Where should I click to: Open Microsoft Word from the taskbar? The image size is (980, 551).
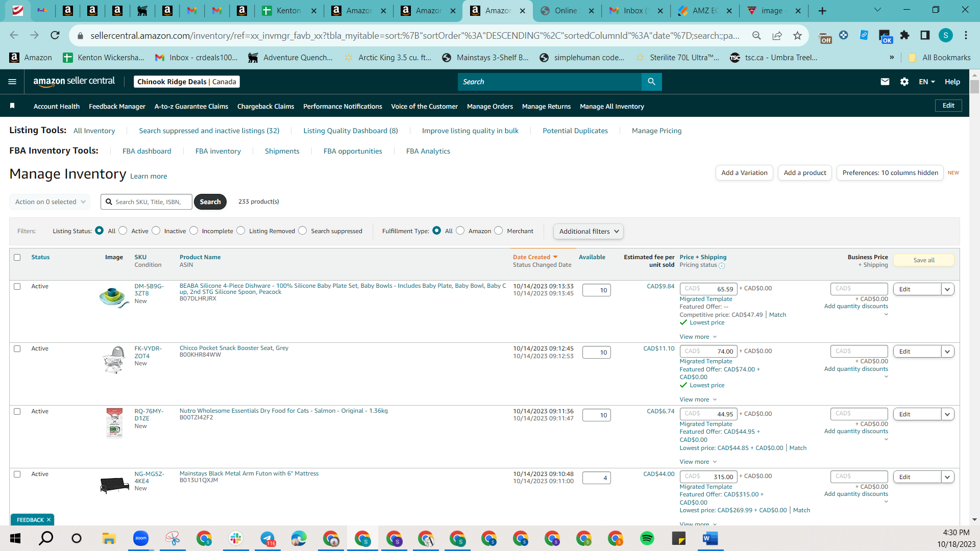(x=710, y=538)
